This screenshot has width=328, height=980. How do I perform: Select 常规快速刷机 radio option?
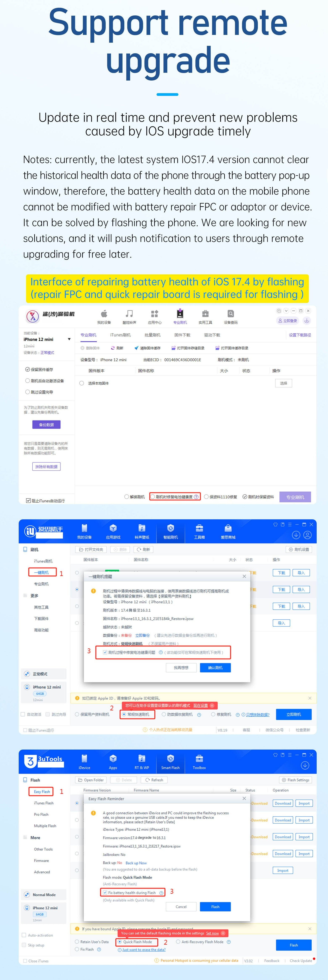[x=124, y=714]
